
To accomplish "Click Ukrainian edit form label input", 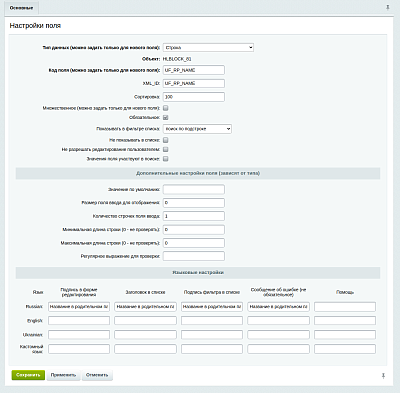I will (x=79, y=335).
